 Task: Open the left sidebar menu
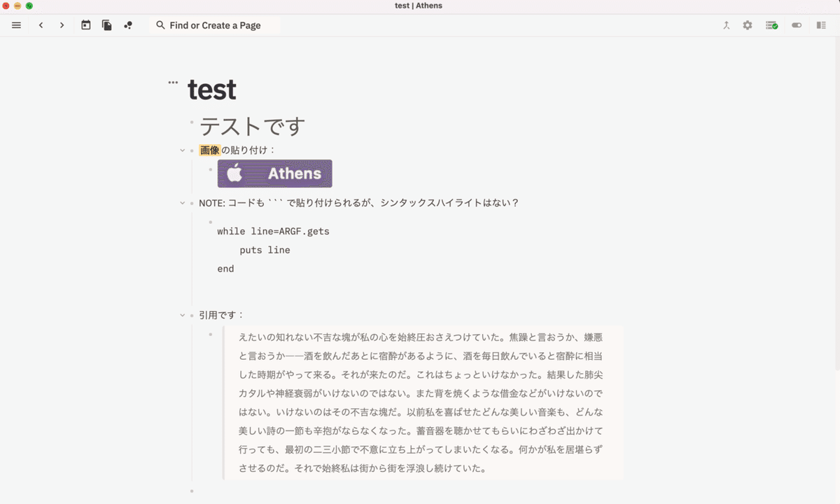click(15, 25)
